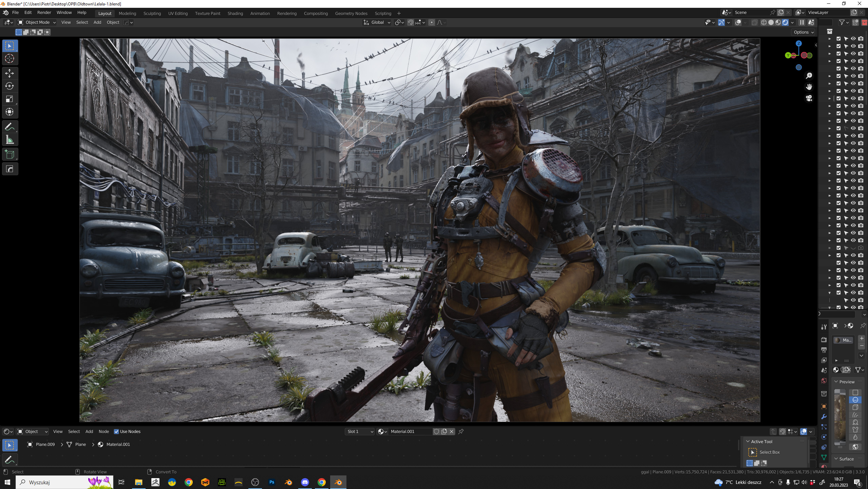The width and height of the screenshot is (868, 489).
Task: Open the World properties tab
Action: [x=824, y=381]
